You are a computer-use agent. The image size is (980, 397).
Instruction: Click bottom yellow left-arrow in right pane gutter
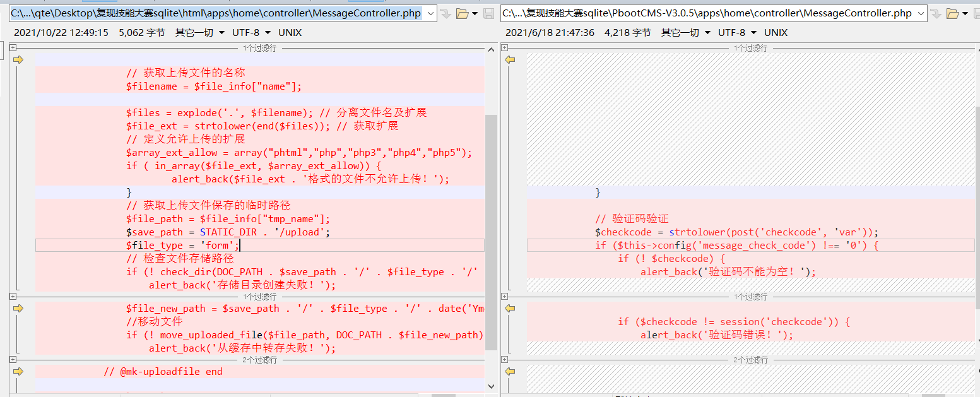[x=510, y=371]
